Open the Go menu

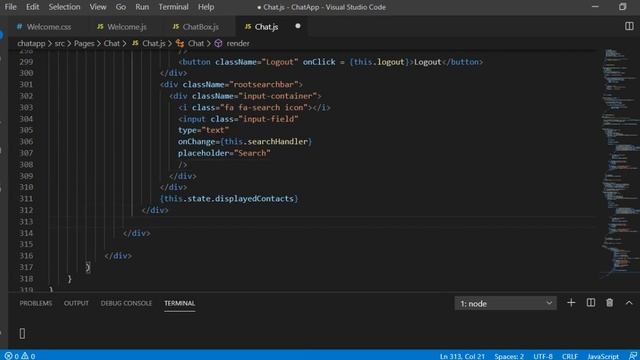tap(120, 7)
